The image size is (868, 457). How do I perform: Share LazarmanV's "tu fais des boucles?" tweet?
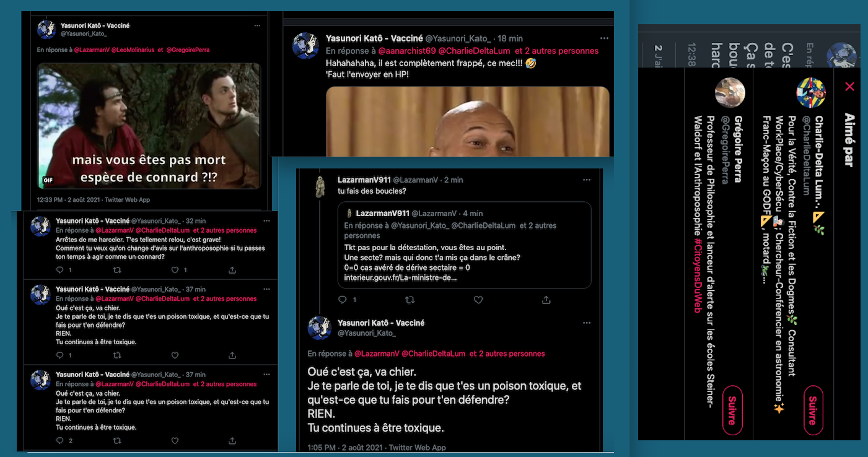[x=546, y=300]
